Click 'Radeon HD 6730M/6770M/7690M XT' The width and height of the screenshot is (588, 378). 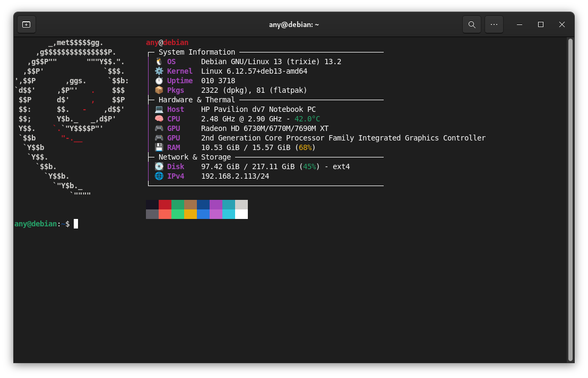pyautogui.click(x=265, y=128)
